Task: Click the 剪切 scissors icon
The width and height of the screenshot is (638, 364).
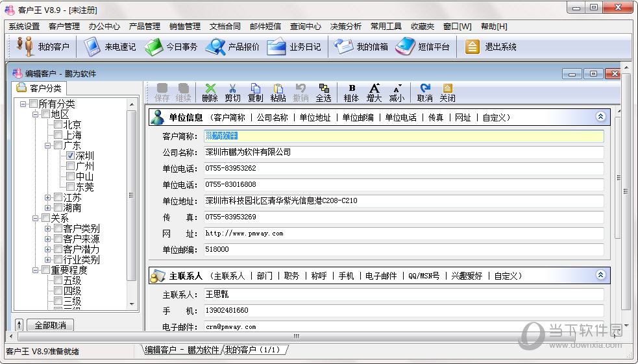Action: 233,93
